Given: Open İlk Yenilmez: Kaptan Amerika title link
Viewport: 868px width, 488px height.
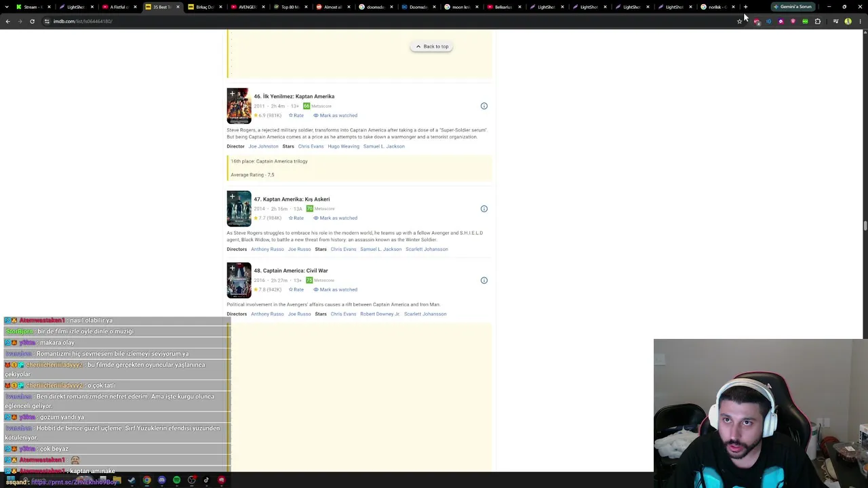Looking at the screenshot, I should [294, 96].
